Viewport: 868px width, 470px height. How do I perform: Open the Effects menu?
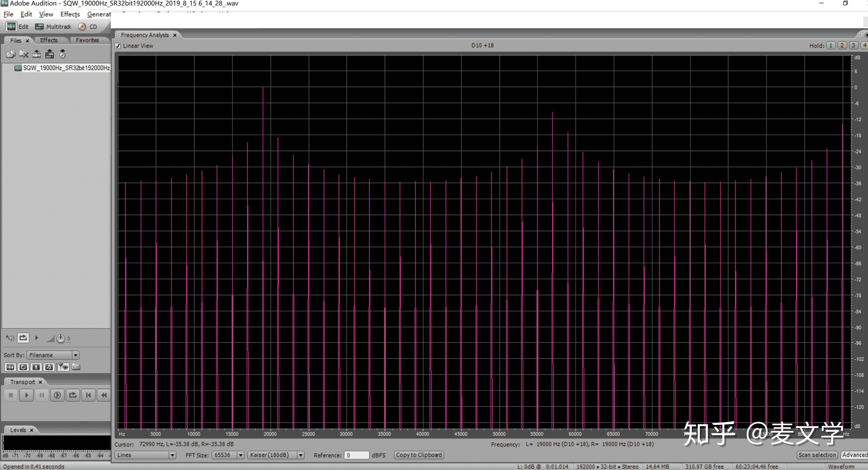click(x=70, y=14)
